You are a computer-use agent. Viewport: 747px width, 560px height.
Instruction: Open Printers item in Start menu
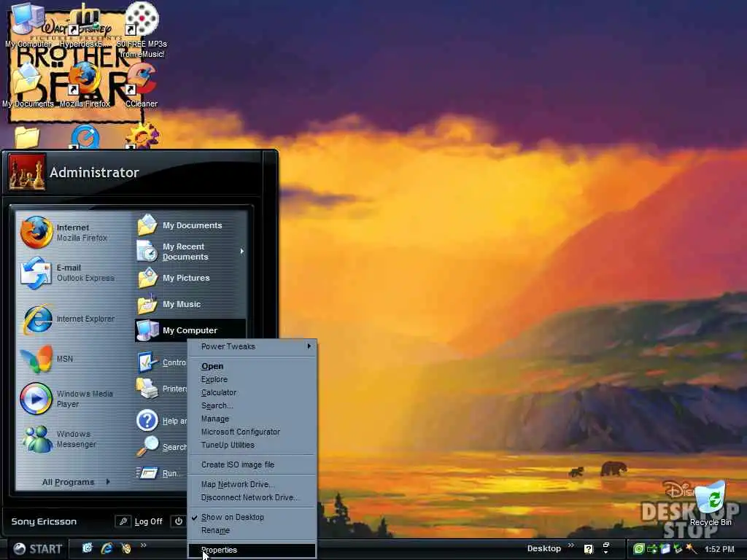pyautogui.click(x=161, y=389)
